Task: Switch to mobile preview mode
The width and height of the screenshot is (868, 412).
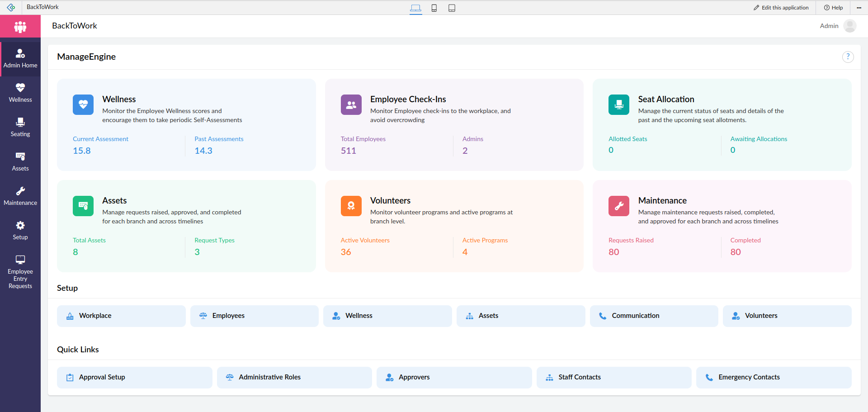Action: 434,8
